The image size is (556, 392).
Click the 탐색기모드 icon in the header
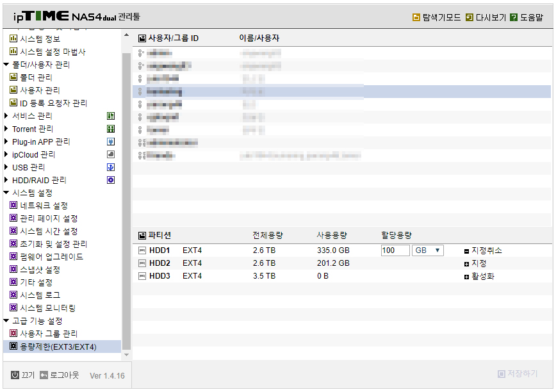click(x=416, y=17)
